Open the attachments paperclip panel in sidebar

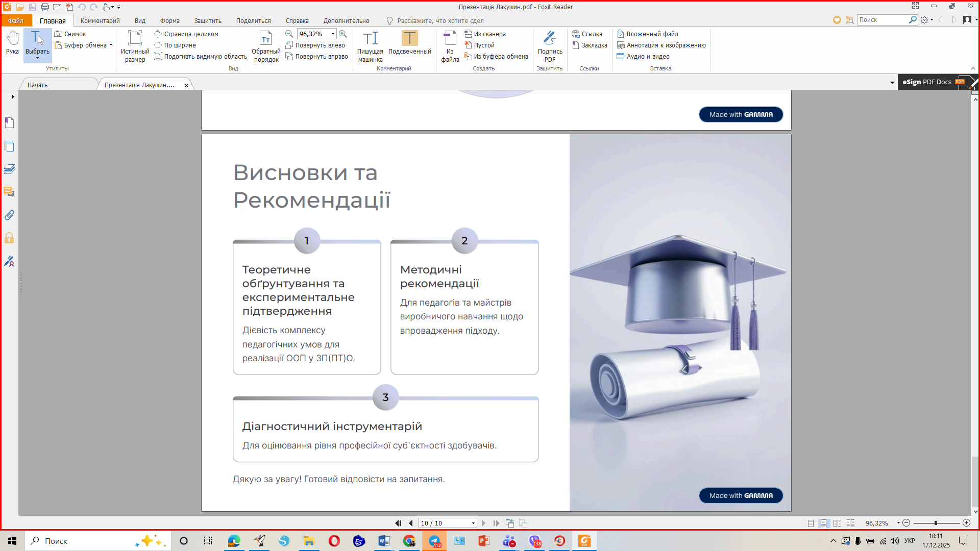(x=9, y=215)
